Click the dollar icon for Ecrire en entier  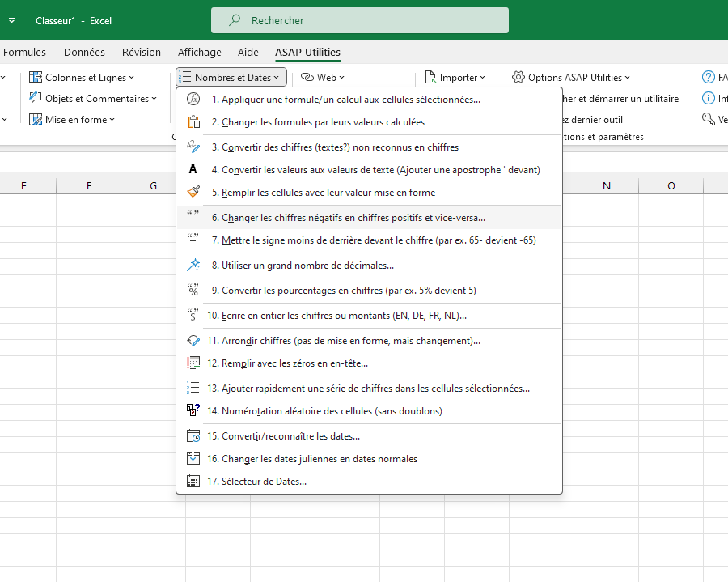tap(193, 315)
